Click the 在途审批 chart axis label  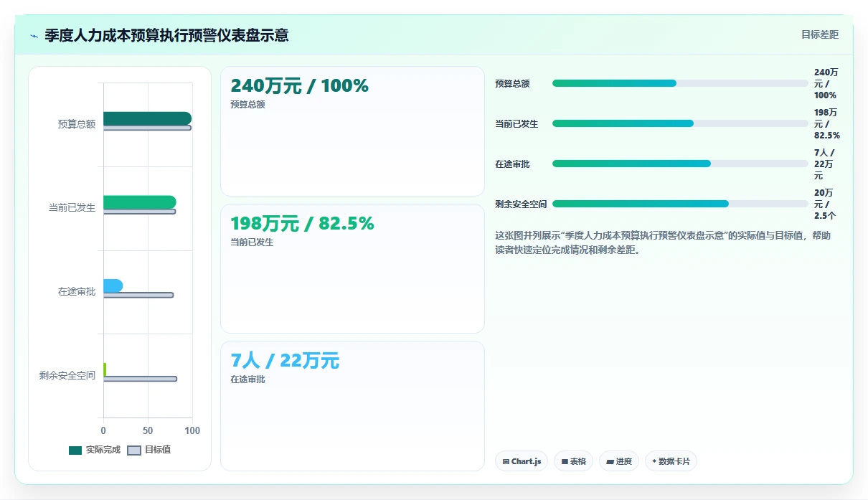[x=77, y=291]
